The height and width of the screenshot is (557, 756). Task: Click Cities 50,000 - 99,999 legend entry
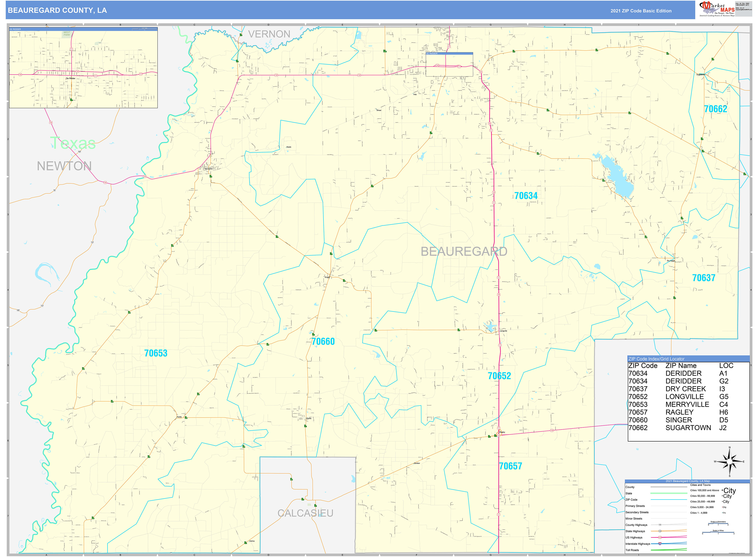pos(702,496)
